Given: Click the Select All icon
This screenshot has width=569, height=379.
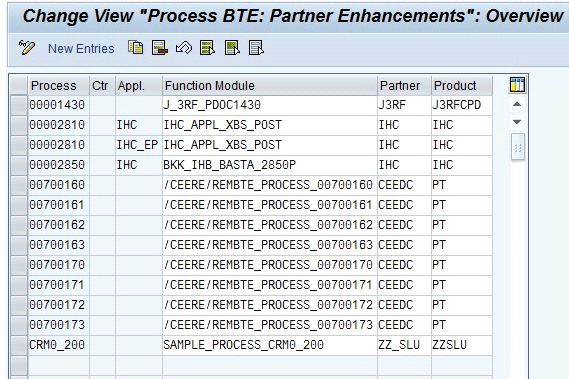Looking at the screenshot, I should (x=208, y=48).
